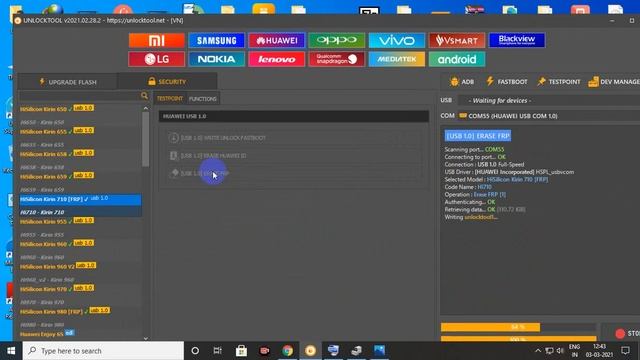Click the Windows taskbar search box
The image size is (640, 360).
(x=103, y=351)
